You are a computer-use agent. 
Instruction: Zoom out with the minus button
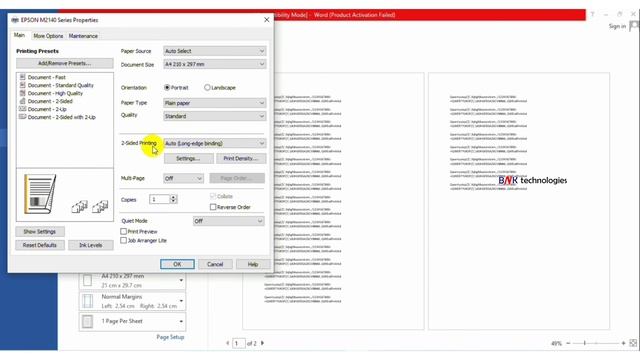click(x=568, y=343)
